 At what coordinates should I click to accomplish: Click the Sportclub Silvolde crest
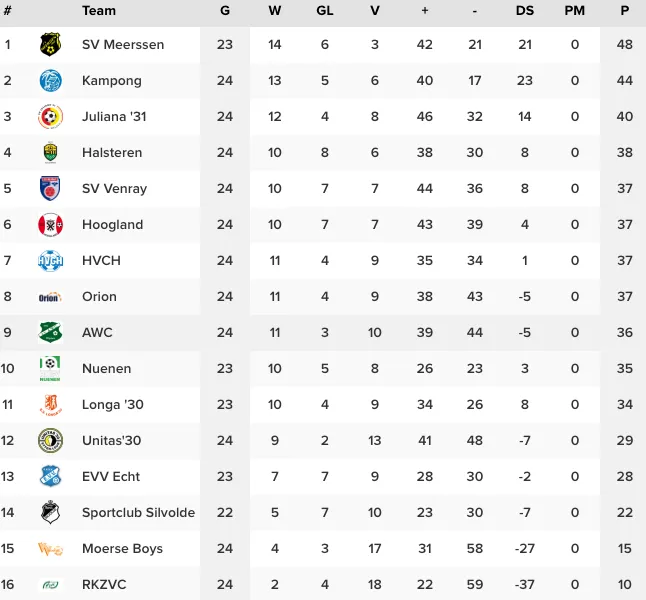coord(50,512)
